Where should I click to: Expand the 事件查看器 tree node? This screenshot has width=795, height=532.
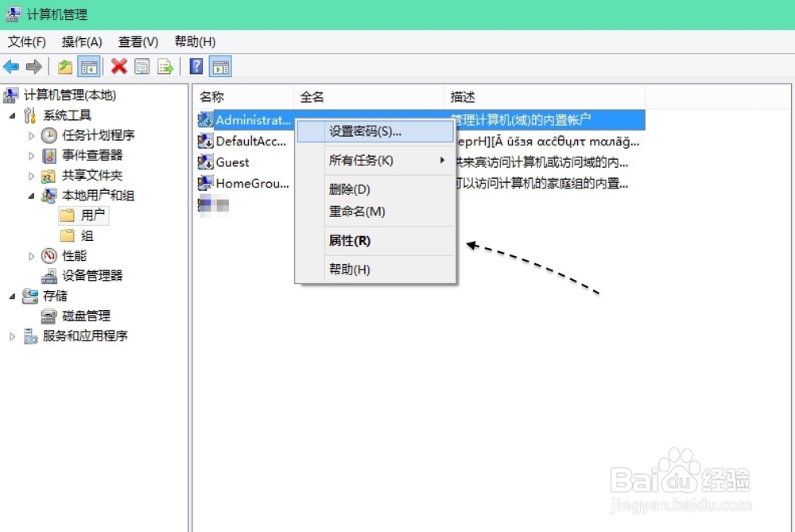pyautogui.click(x=30, y=155)
